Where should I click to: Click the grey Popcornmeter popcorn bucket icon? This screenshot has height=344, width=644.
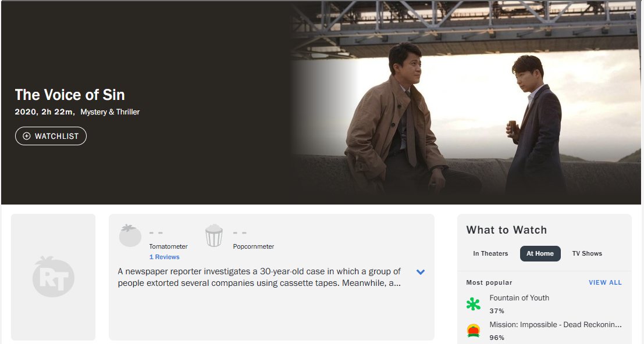pyautogui.click(x=214, y=236)
